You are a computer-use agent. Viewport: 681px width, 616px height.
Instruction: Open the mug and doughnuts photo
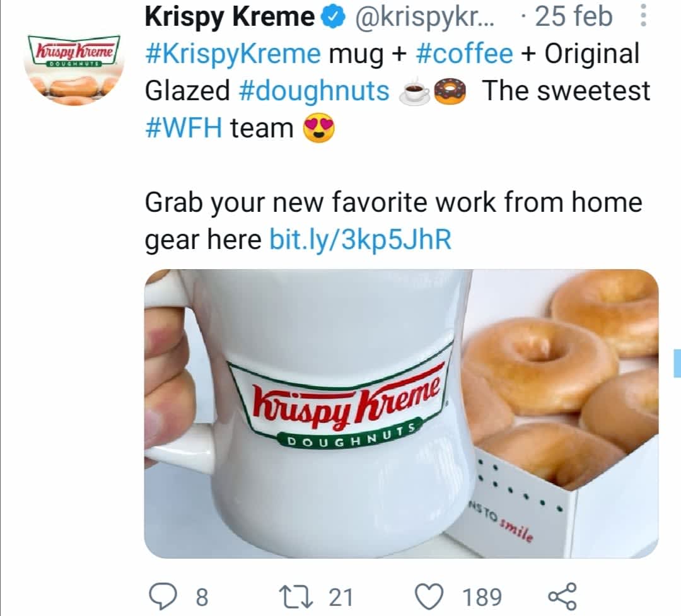coord(401,413)
